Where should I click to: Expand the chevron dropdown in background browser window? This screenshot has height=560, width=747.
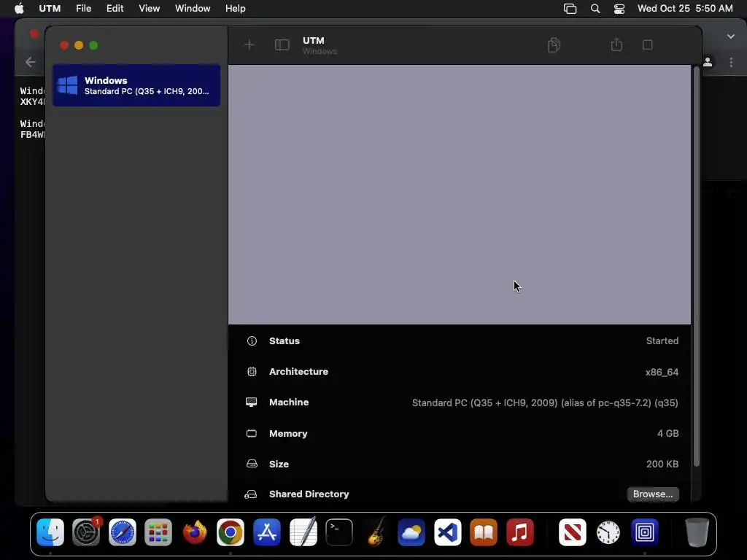(731, 36)
